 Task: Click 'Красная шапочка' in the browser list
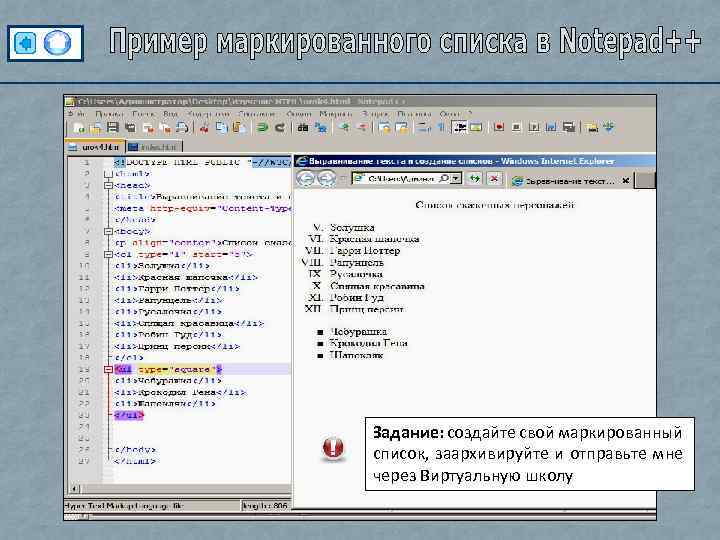coord(374,239)
